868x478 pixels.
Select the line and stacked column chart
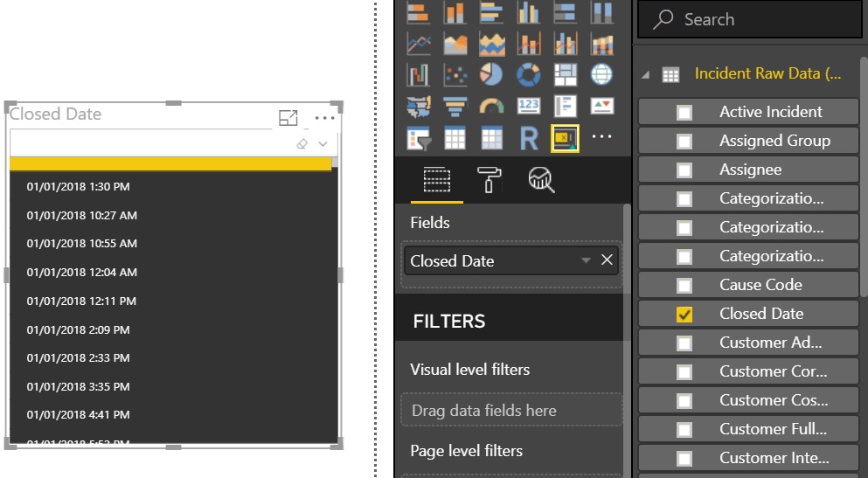coord(529,44)
